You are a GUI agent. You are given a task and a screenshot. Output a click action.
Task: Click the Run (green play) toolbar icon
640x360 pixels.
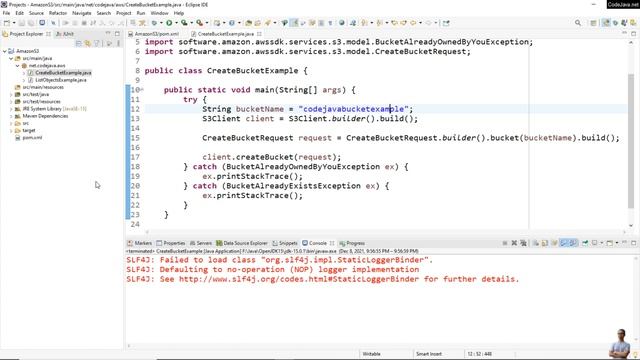coord(169,23)
